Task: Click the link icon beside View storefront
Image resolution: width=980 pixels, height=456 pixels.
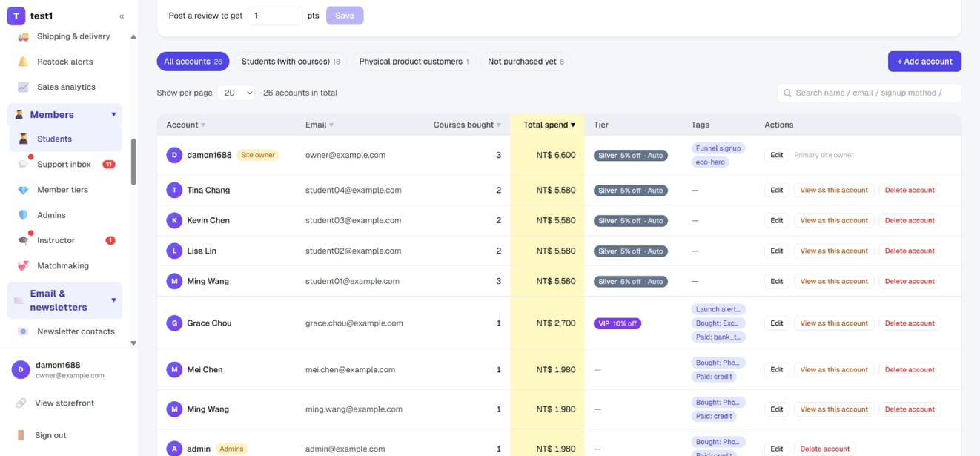Action: click(21, 403)
